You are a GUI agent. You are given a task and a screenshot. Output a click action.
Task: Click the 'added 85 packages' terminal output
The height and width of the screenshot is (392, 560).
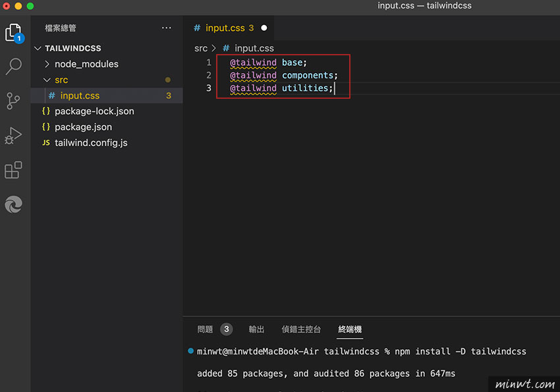point(326,374)
